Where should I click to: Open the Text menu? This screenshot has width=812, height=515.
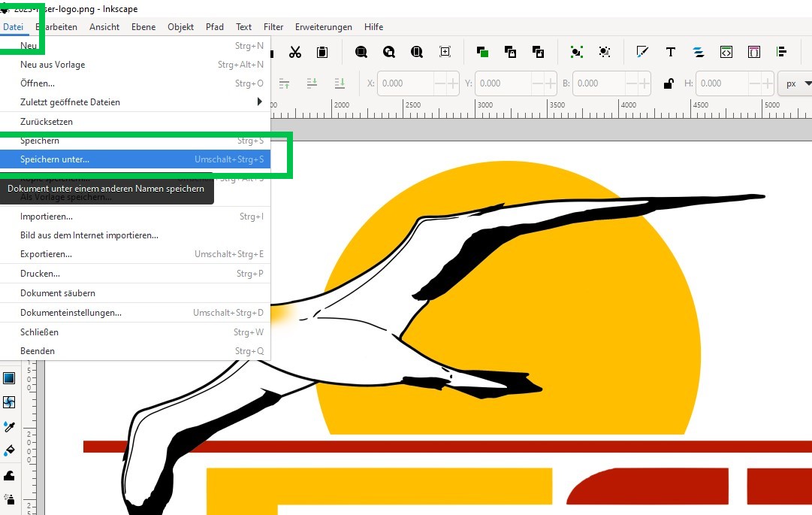tap(243, 27)
